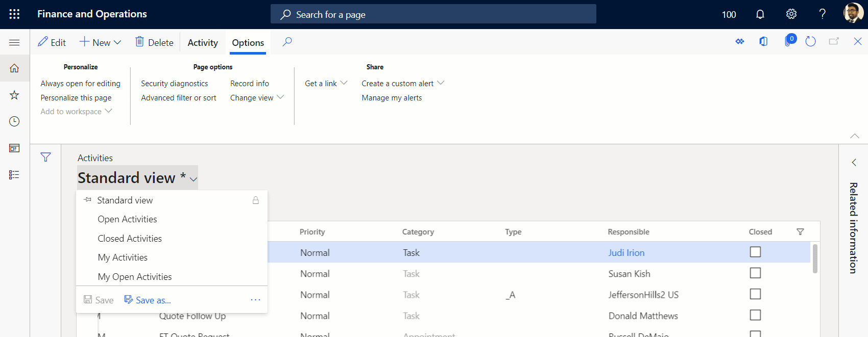Open the Power Apps diamond icon
This screenshot has width=868, height=337.
click(x=740, y=42)
